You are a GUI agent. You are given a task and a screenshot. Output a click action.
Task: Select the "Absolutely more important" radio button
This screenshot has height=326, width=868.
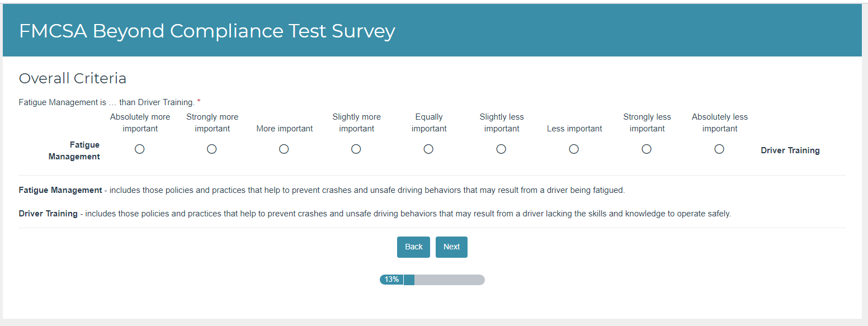point(140,149)
